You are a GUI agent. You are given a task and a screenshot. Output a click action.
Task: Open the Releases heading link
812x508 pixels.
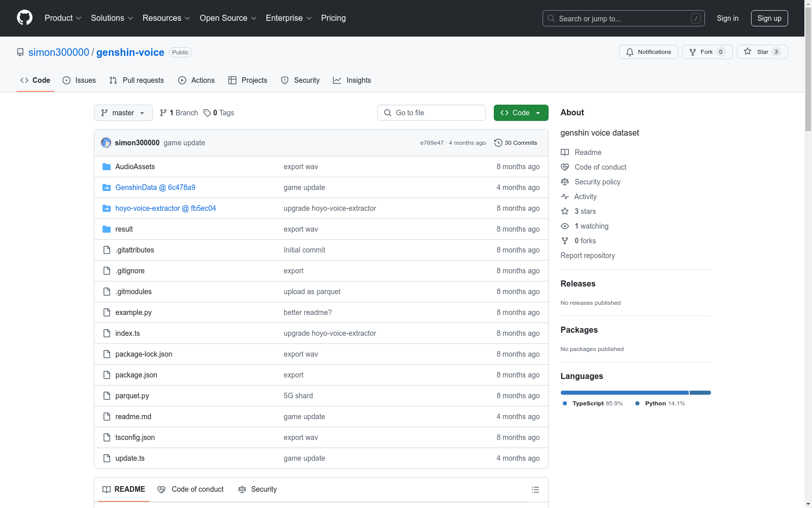click(x=578, y=283)
